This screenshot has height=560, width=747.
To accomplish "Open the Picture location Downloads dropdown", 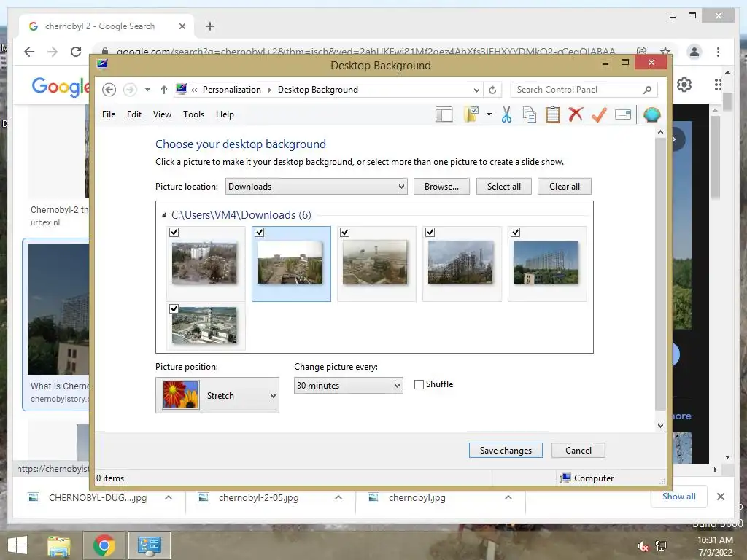I will pyautogui.click(x=317, y=186).
